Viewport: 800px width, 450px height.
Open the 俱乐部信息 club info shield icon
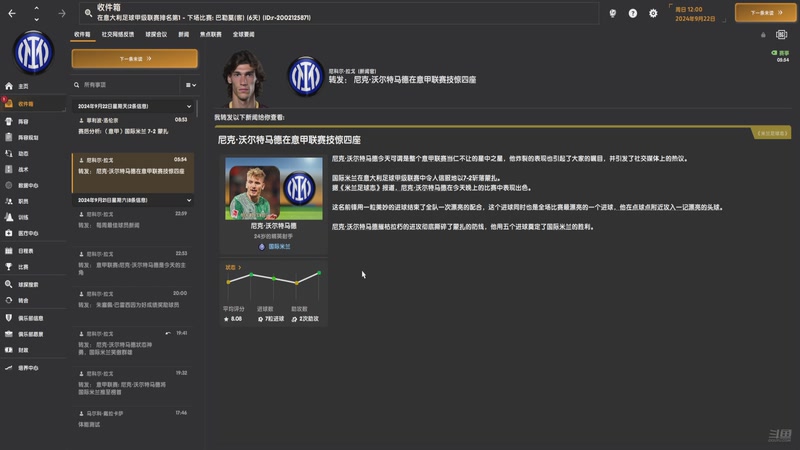pyautogui.click(x=9, y=318)
